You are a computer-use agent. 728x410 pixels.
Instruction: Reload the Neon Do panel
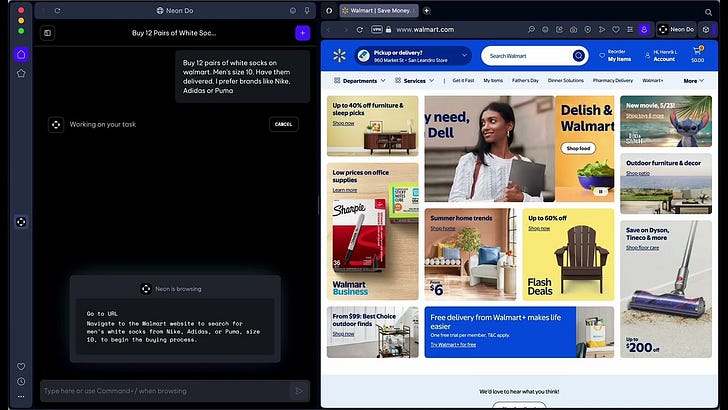57,11
